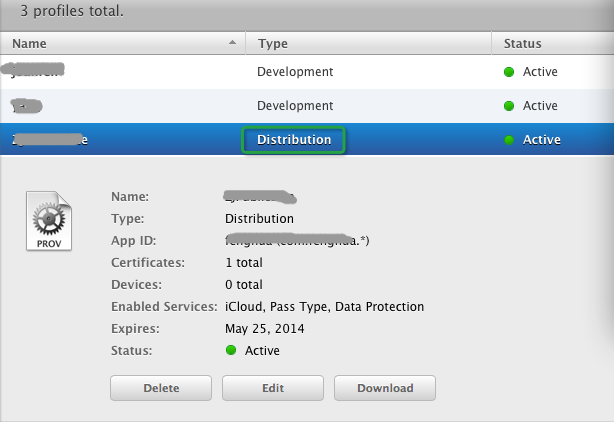Image resolution: width=614 pixels, height=422 pixels.
Task: Click the May 25, 2014 expiration date
Action: (265, 328)
